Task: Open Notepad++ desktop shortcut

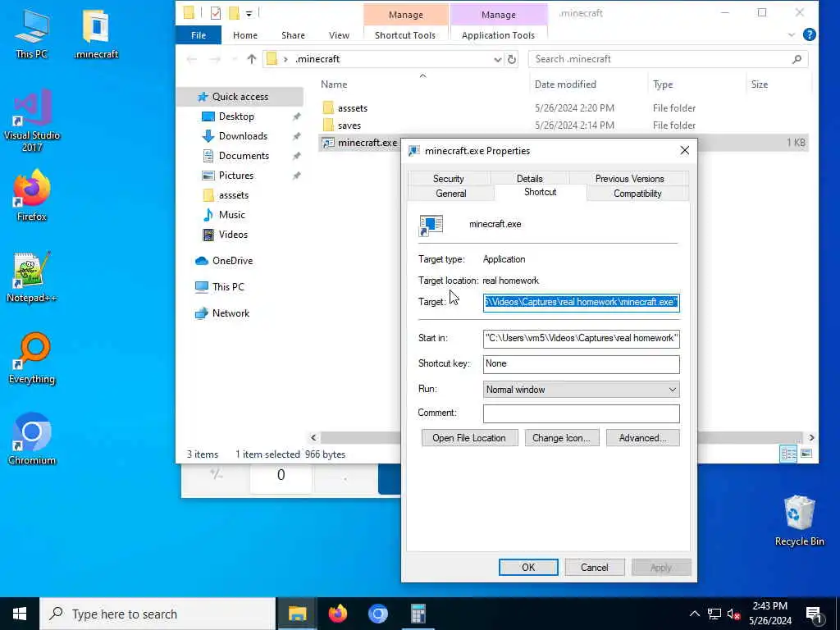Action: 32,277
